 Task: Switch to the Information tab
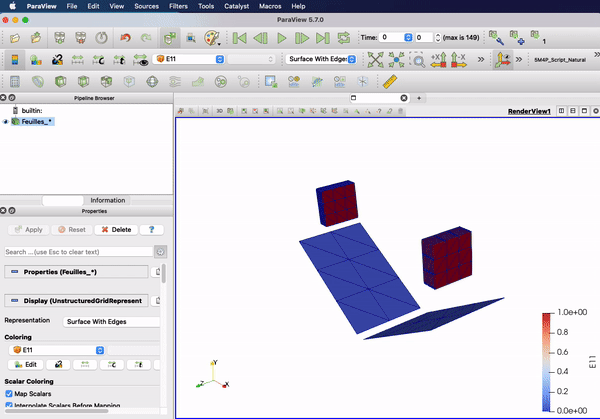pos(108,200)
